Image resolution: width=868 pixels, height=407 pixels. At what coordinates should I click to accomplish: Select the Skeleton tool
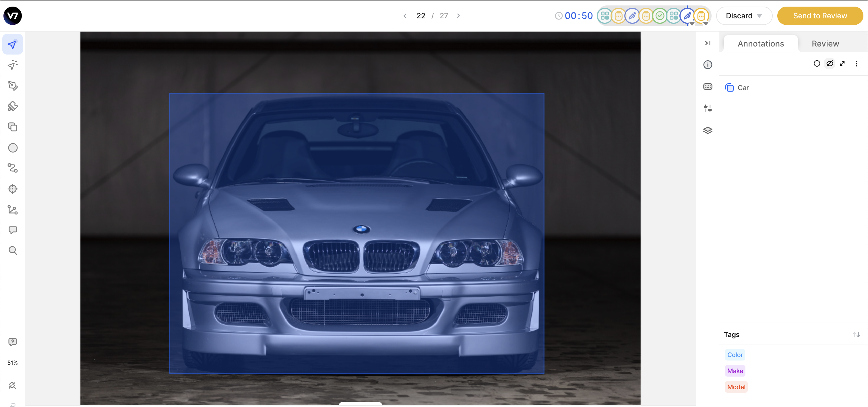click(x=12, y=210)
